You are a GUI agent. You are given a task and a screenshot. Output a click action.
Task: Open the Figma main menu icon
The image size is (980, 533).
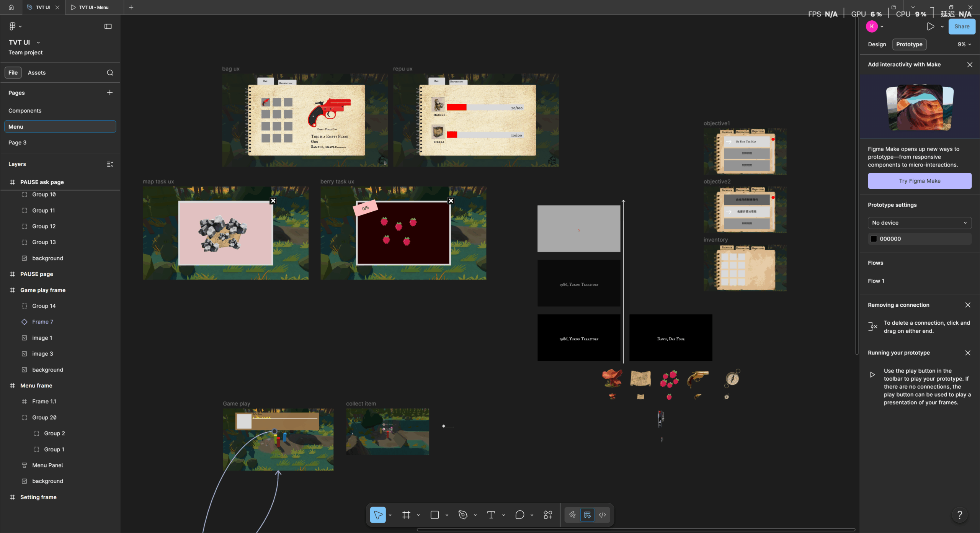[x=13, y=26]
